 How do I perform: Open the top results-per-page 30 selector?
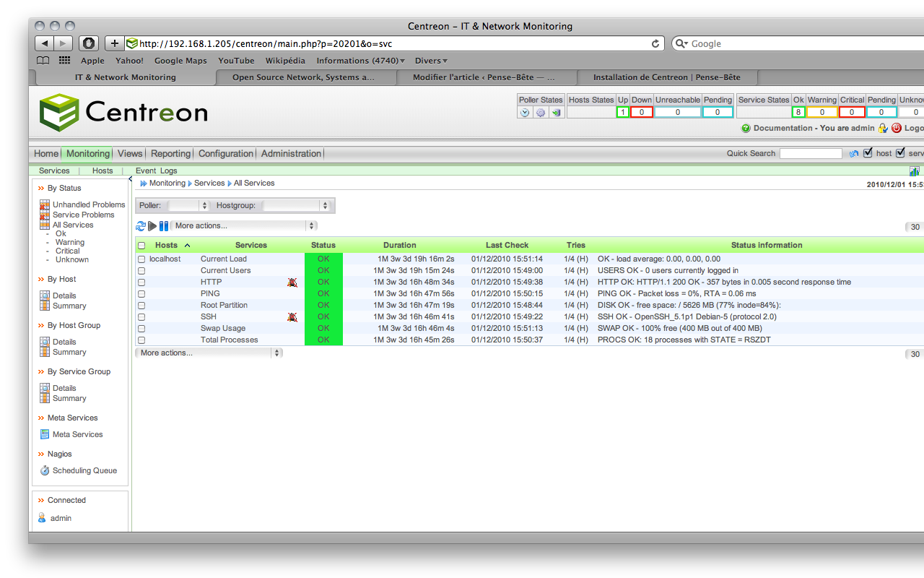coord(915,227)
